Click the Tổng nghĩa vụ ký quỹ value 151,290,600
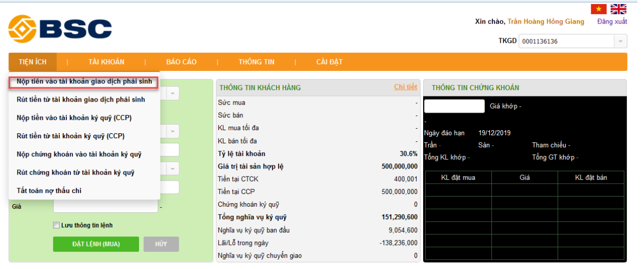 click(400, 217)
